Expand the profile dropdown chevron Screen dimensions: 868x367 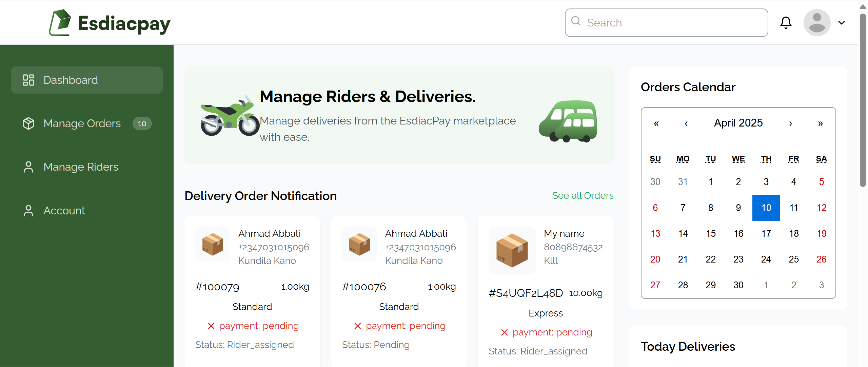[x=841, y=23]
